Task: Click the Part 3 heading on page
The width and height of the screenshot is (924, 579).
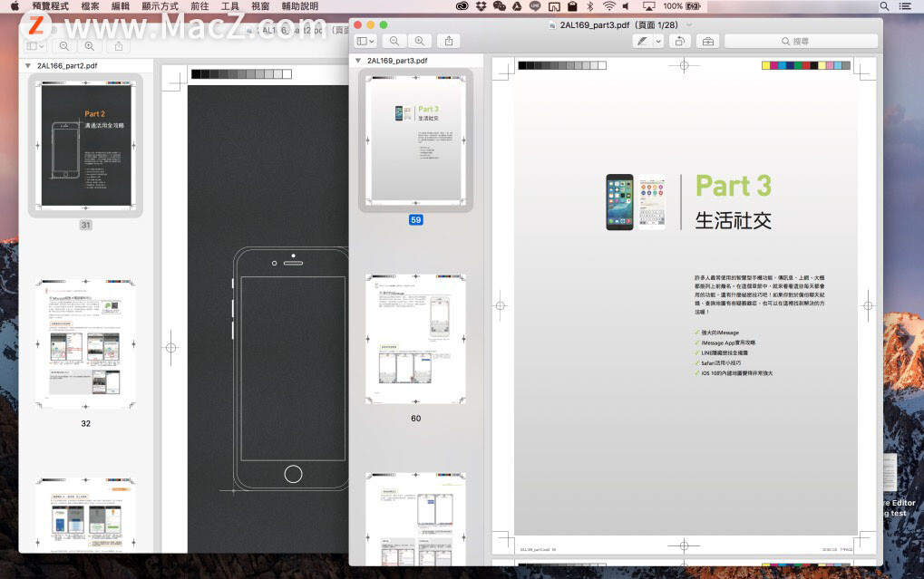Action: [733, 186]
